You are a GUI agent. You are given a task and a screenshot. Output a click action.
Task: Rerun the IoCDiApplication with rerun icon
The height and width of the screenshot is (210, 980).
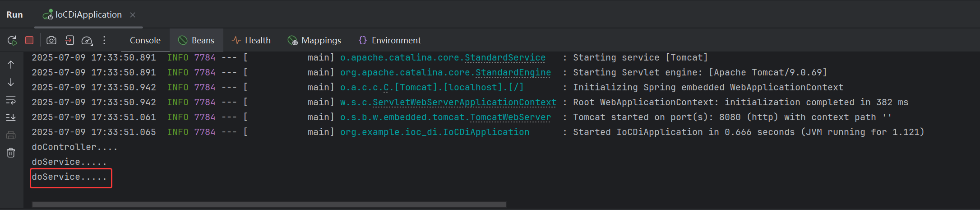12,41
